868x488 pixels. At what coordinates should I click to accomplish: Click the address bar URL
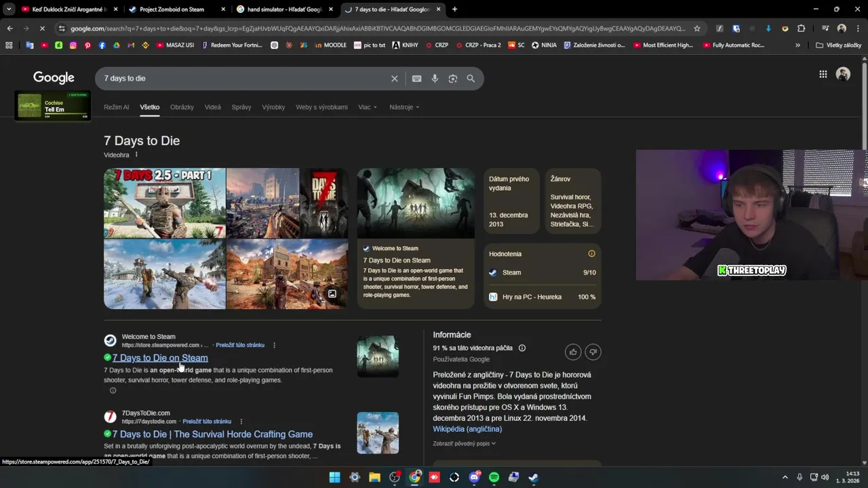coord(378,28)
